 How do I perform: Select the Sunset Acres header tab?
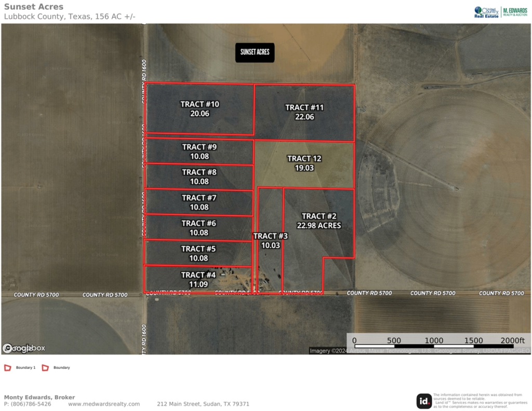(33, 6)
